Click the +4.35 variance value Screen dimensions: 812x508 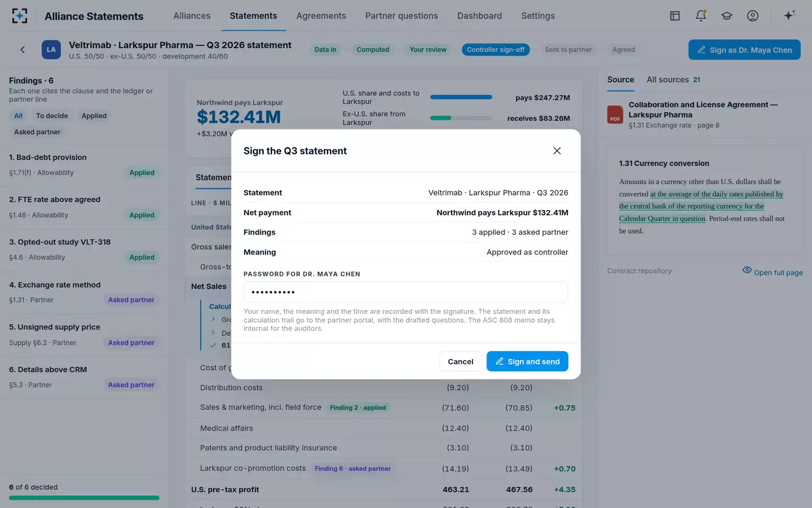pyautogui.click(x=564, y=489)
